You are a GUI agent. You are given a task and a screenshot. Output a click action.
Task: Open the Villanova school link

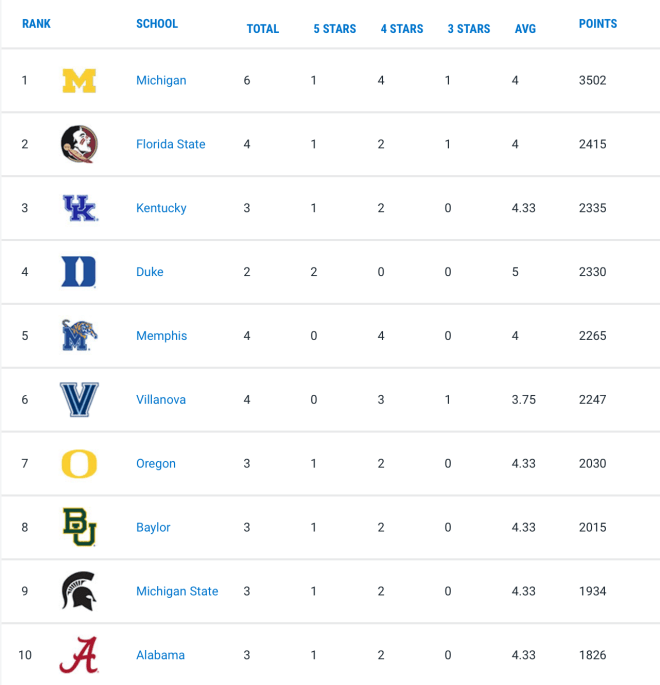click(161, 399)
